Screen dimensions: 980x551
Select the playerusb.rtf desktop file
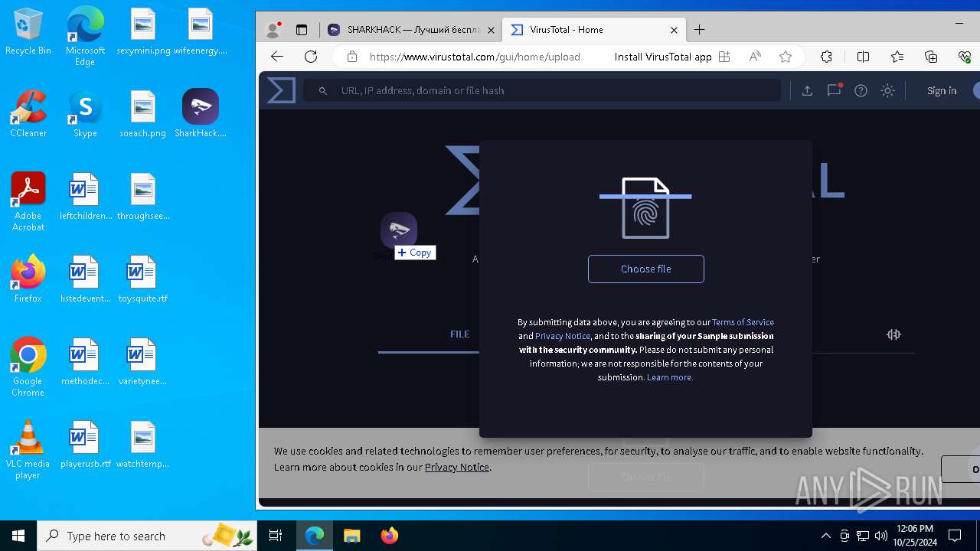coord(85,445)
